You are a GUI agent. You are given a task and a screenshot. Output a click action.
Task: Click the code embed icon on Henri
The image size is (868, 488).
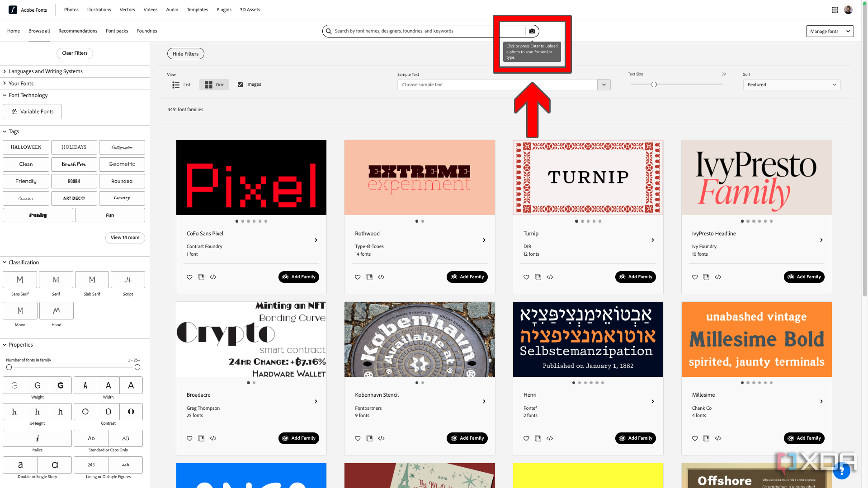click(x=550, y=438)
